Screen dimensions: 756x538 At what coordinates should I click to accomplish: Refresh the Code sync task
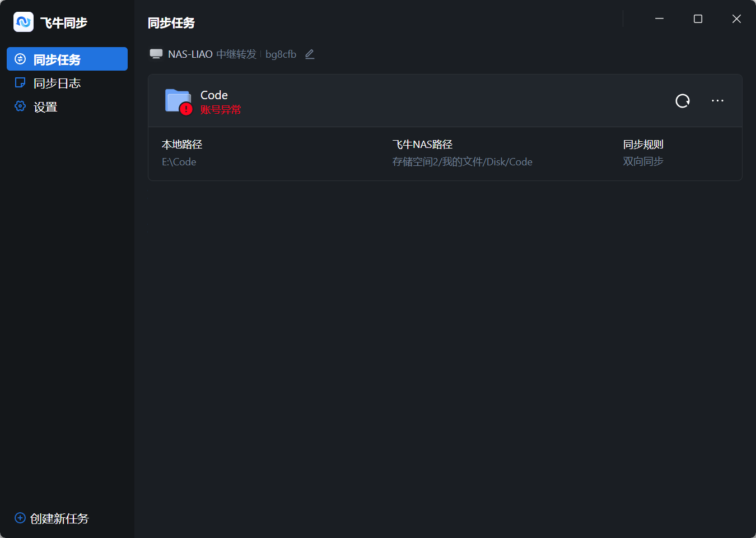pos(683,101)
